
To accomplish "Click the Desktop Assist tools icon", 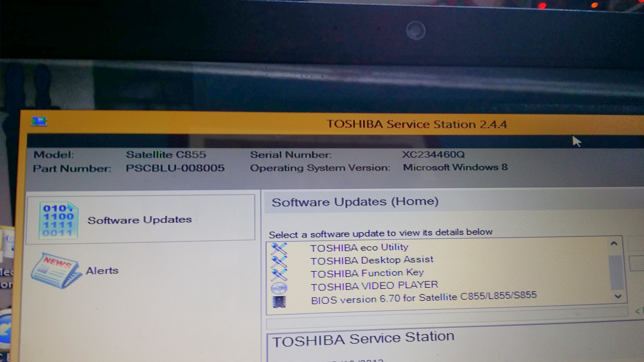I will click(279, 262).
